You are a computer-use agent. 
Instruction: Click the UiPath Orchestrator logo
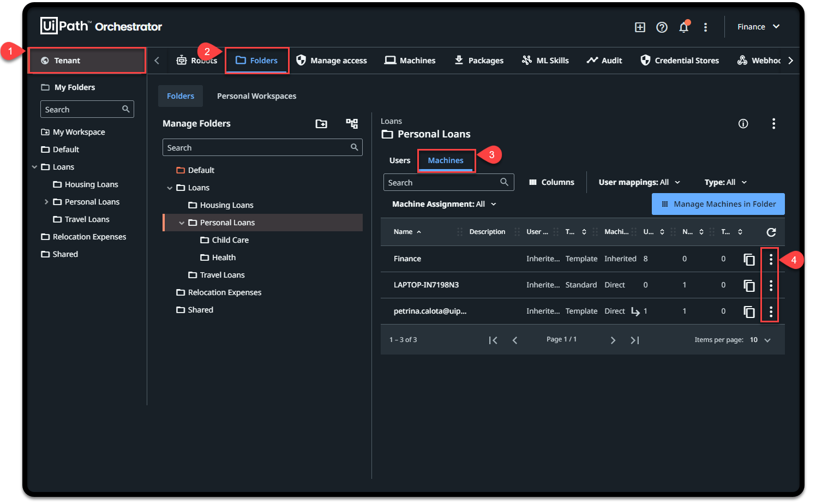click(101, 26)
